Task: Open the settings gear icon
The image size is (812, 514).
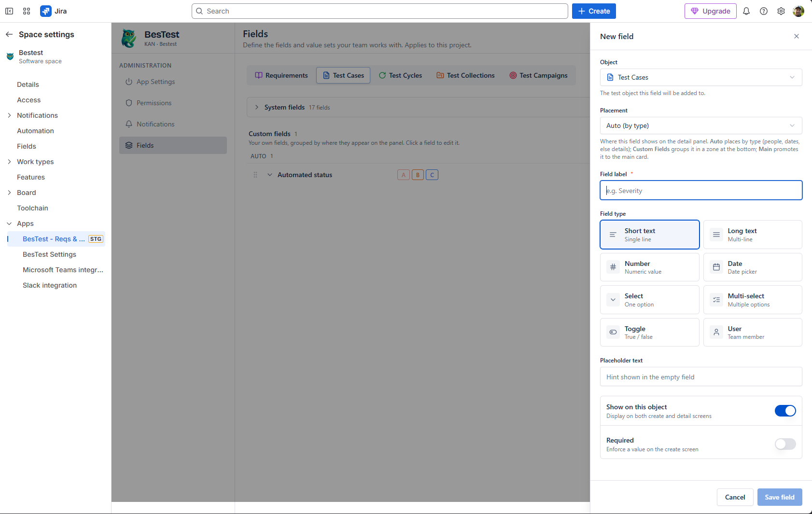Action: [x=781, y=11]
